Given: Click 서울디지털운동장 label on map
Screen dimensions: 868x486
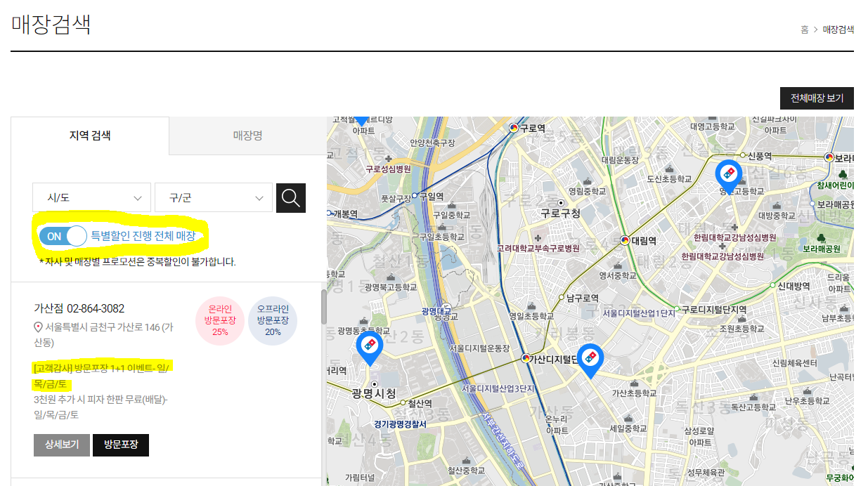Looking at the screenshot, I should 479,348.
